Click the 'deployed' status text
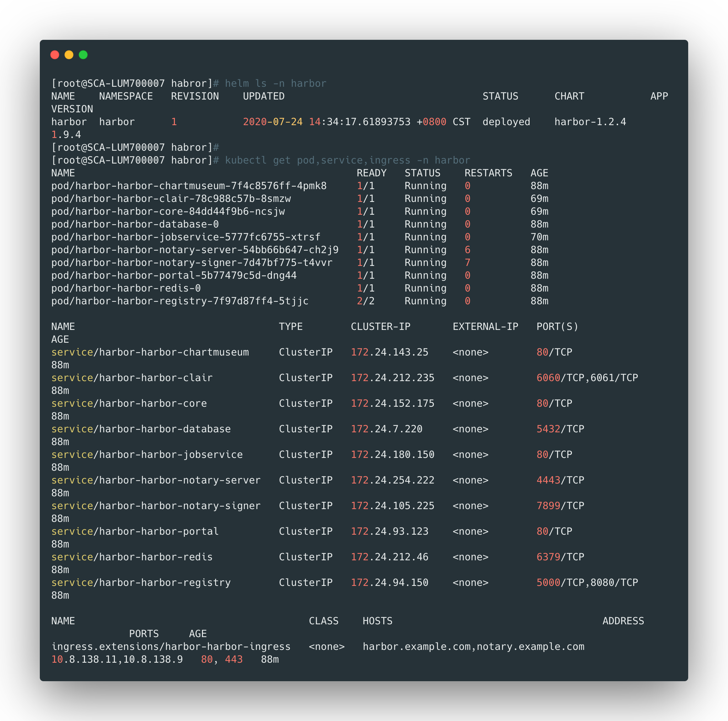Image resolution: width=728 pixels, height=721 pixels. pos(506,122)
